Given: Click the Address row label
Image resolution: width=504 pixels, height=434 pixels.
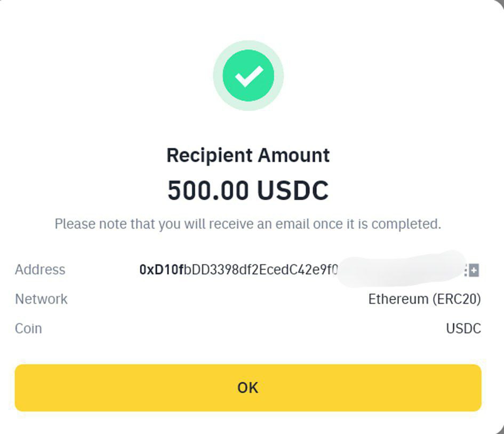Looking at the screenshot, I should [x=40, y=270].
